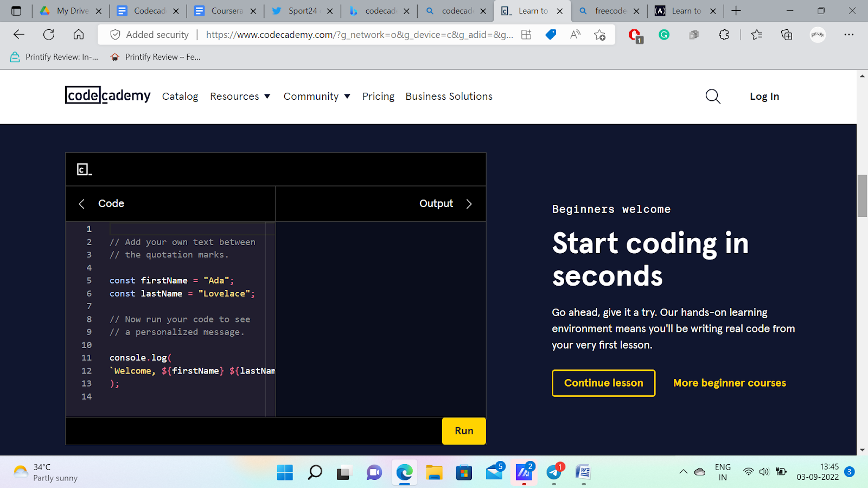The width and height of the screenshot is (868, 488).
Task: Open the Grammarly extension icon
Action: coord(664,35)
